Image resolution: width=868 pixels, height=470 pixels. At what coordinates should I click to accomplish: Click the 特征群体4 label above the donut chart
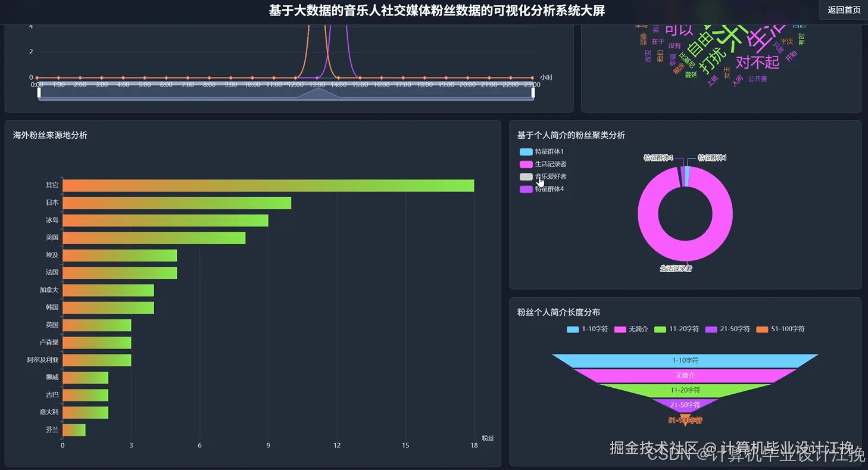pyautogui.click(x=658, y=158)
